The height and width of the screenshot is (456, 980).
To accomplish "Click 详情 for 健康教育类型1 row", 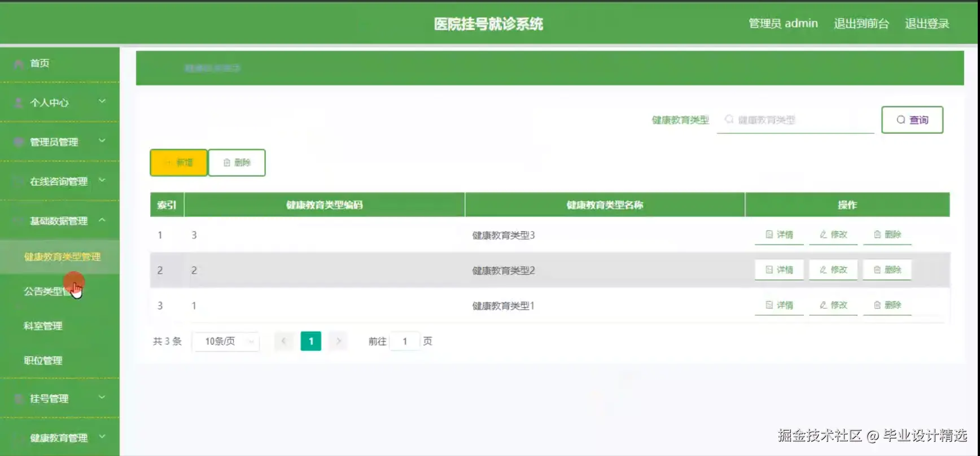I will (779, 305).
